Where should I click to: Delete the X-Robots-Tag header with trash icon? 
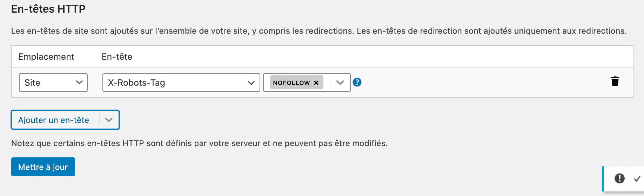click(615, 81)
